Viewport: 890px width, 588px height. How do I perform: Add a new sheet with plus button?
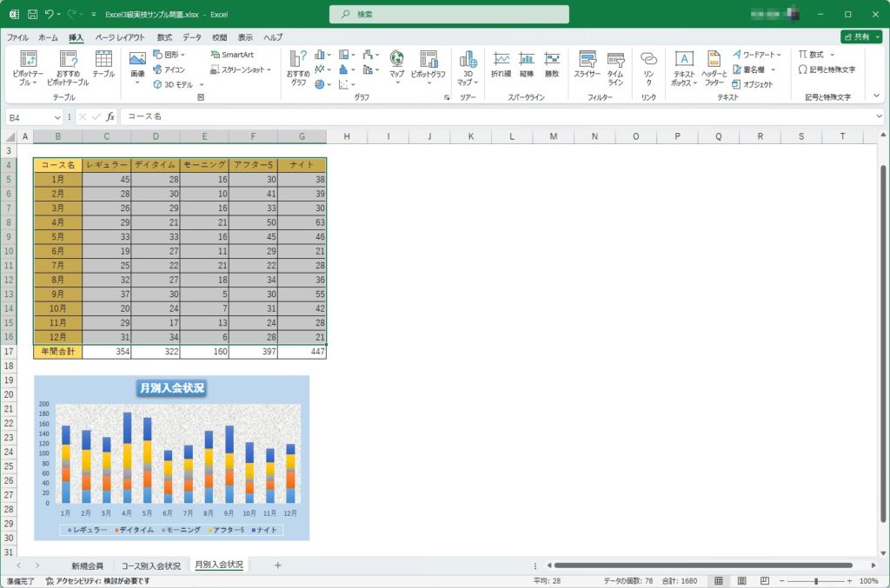278,565
